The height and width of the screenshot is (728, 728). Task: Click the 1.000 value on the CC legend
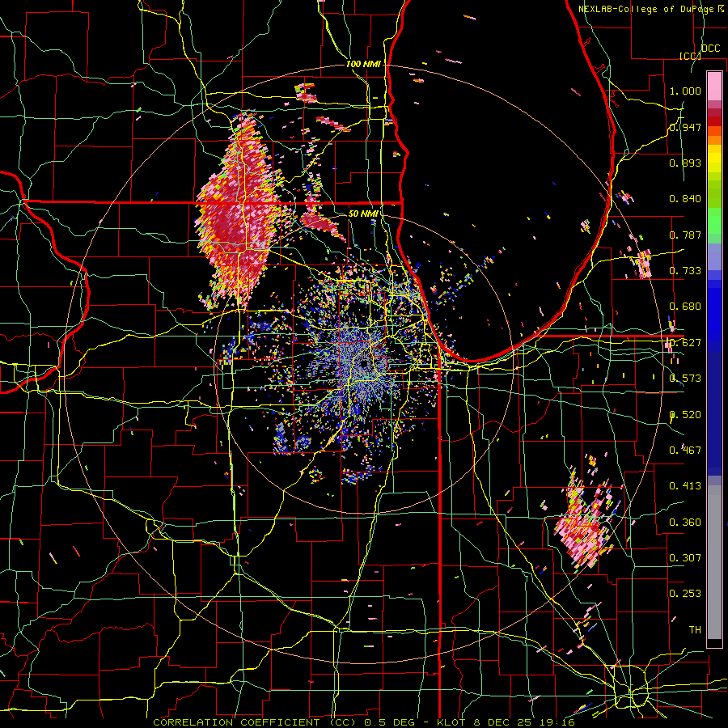(x=685, y=91)
